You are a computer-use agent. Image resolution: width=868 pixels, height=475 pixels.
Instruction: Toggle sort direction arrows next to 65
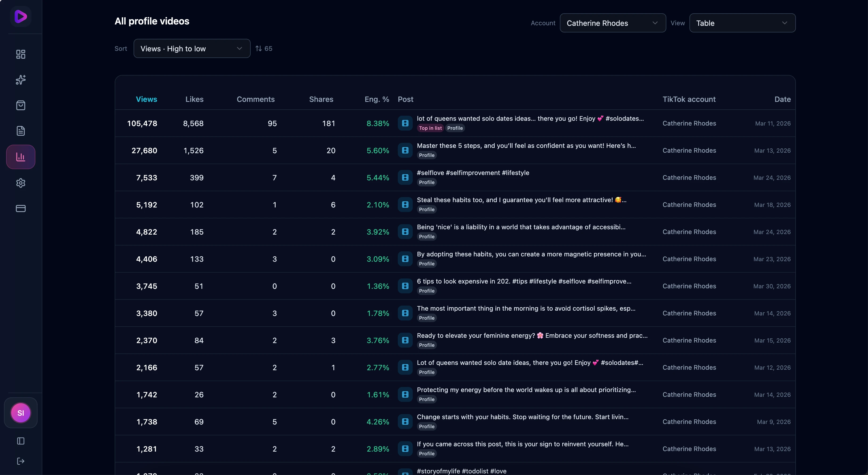click(258, 48)
